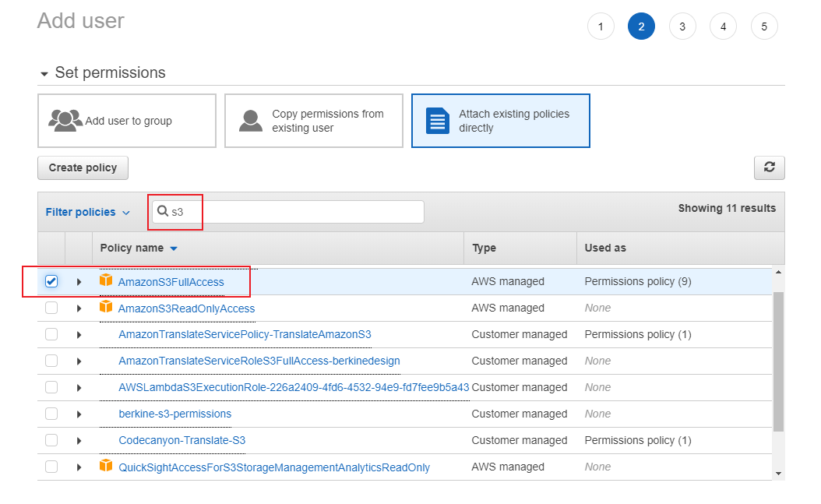The height and width of the screenshot is (504, 821).
Task: Expand the Codecanyon-Translate-S3 row arrow
Action: click(x=79, y=441)
